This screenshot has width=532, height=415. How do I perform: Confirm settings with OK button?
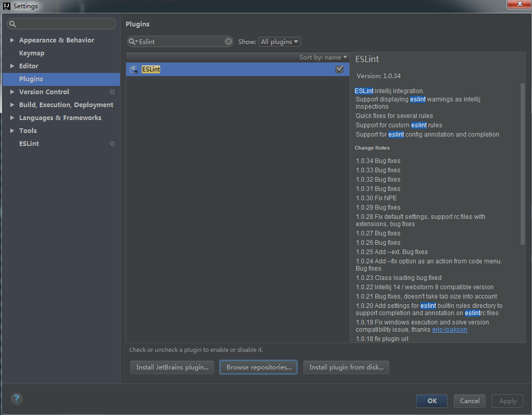432,401
